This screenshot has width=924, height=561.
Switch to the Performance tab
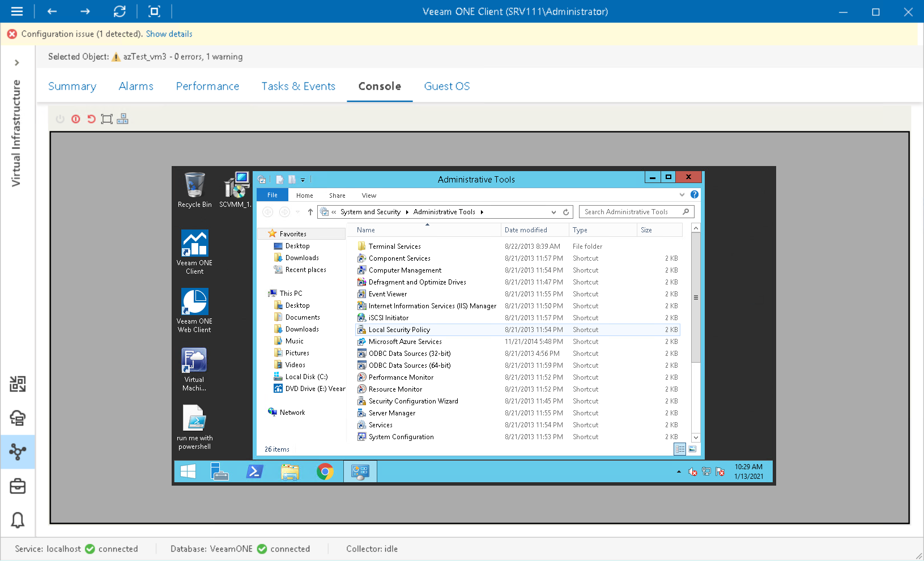point(207,86)
